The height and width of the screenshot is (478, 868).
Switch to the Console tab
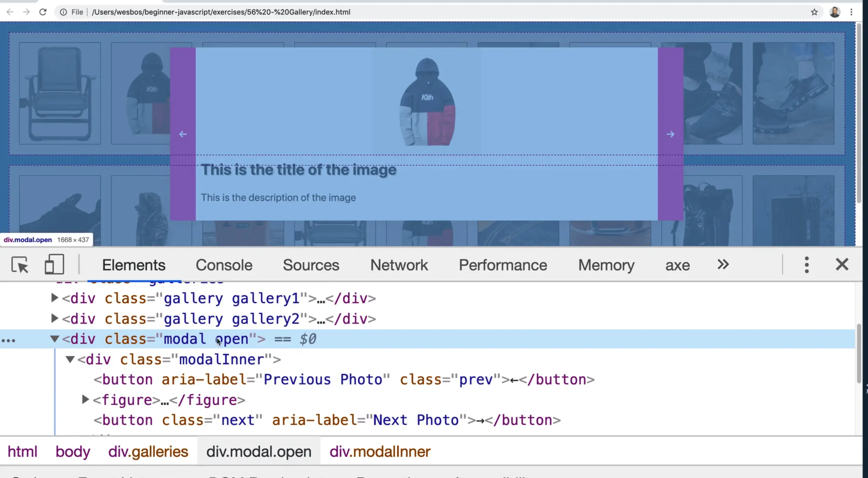224,265
